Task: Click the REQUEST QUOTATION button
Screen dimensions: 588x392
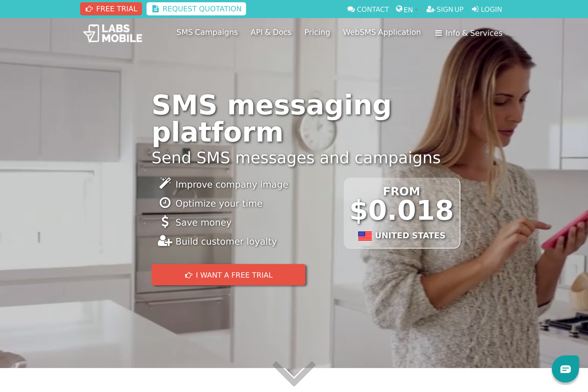Action: pyautogui.click(x=196, y=9)
